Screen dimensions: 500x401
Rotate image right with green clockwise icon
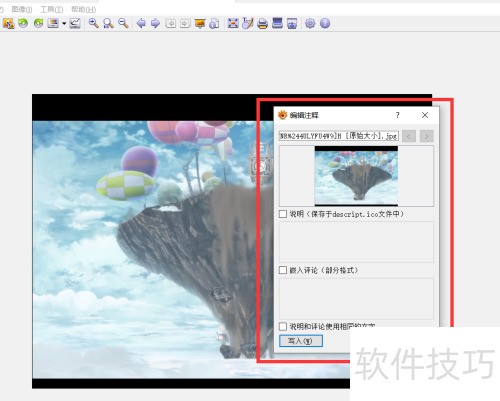click(38, 23)
